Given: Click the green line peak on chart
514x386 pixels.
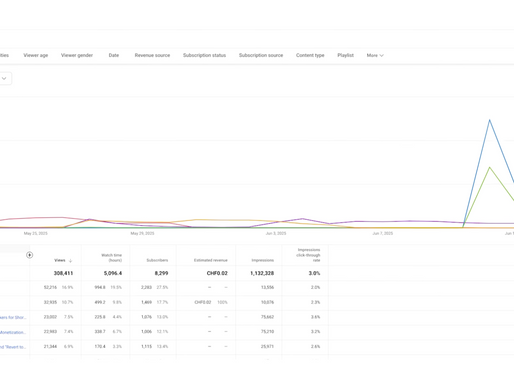Looking at the screenshot, I should click(489, 167).
